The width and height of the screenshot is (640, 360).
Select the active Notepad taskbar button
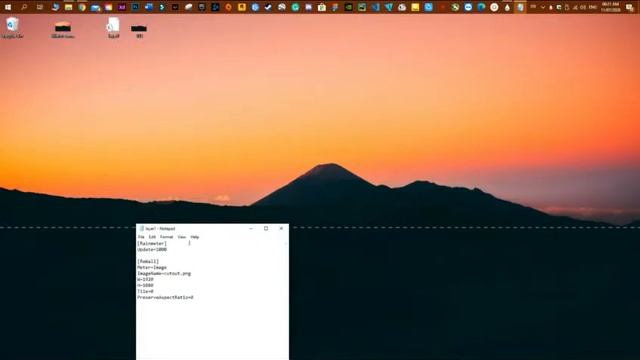(520, 7)
